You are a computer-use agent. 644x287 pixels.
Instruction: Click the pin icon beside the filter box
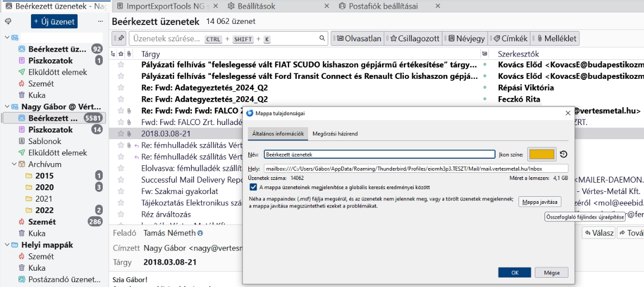point(121,39)
